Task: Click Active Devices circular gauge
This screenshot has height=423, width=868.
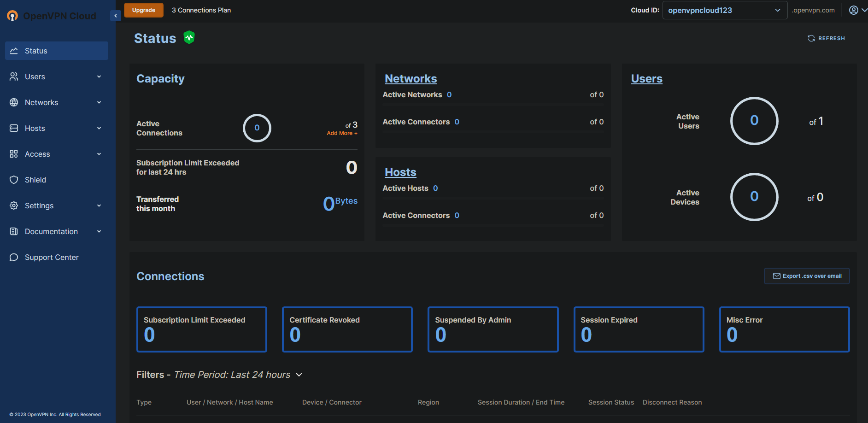Action: (754, 197)
